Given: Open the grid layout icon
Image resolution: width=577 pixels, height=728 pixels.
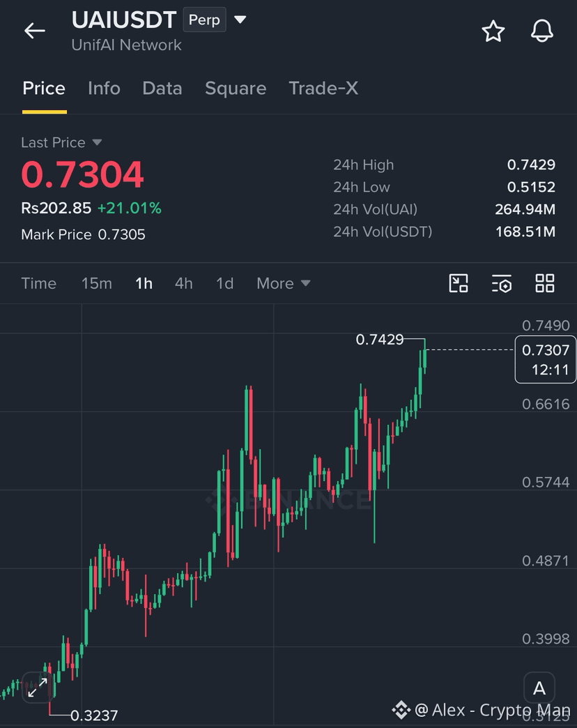Looking at the screenshot, I should (544, 283).
